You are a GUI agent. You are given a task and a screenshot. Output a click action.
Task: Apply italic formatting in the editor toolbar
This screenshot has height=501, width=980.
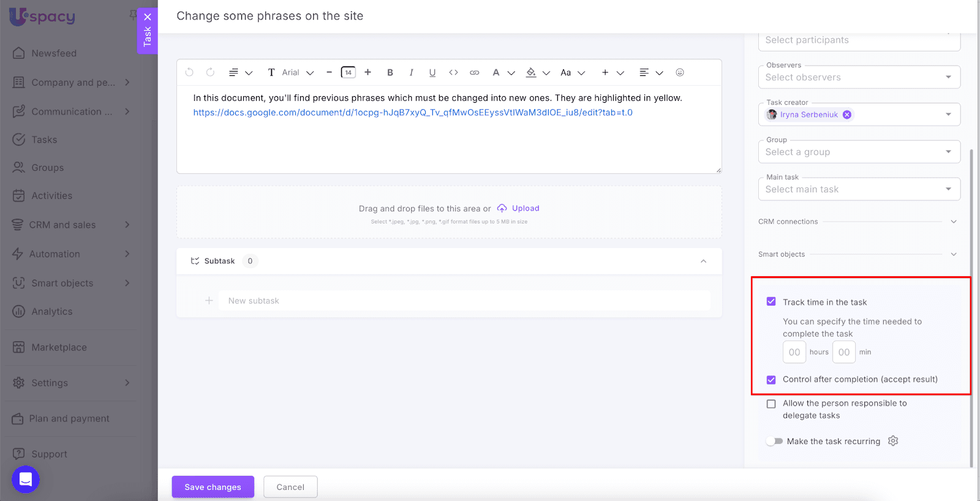point(411,72)
